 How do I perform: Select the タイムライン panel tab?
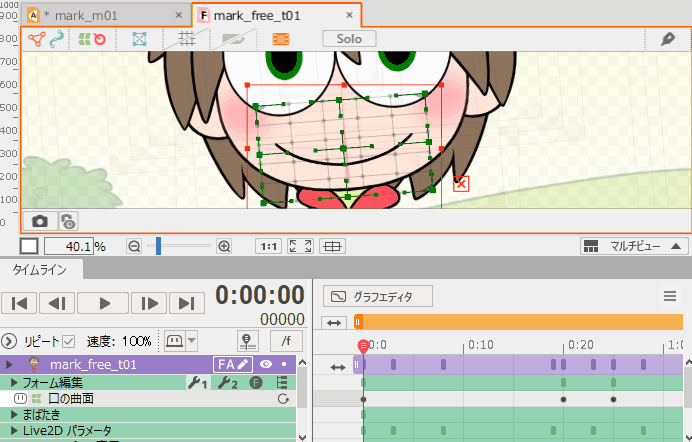tap(40, 270)
